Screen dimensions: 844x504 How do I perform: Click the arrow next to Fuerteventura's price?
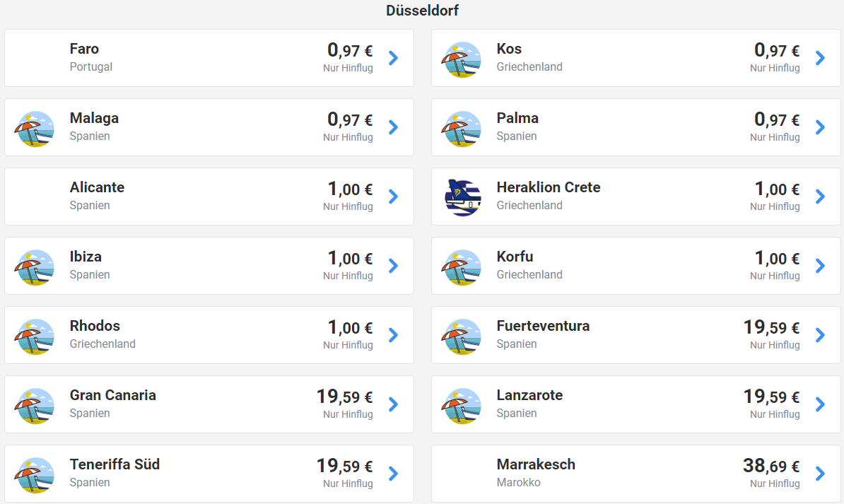(821, 335)
